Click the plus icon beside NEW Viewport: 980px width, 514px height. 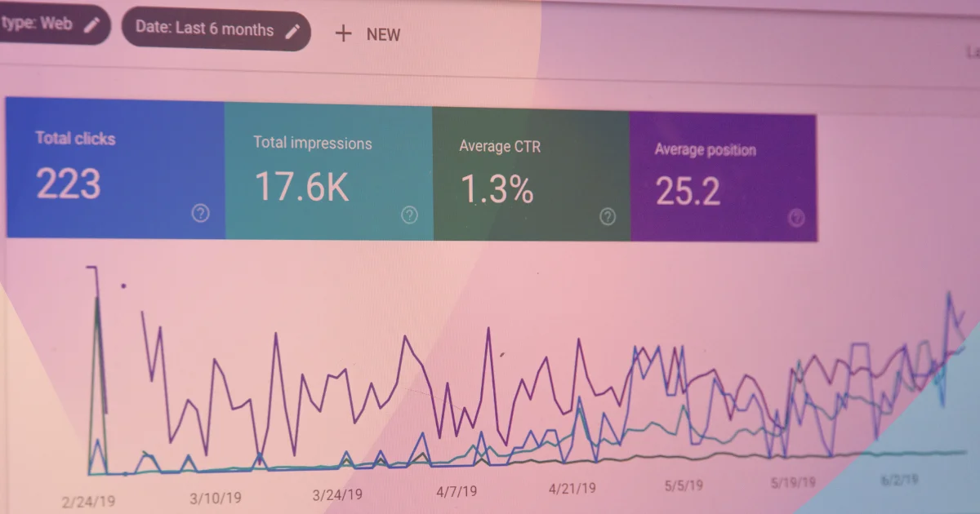click(x=343, y=34)
